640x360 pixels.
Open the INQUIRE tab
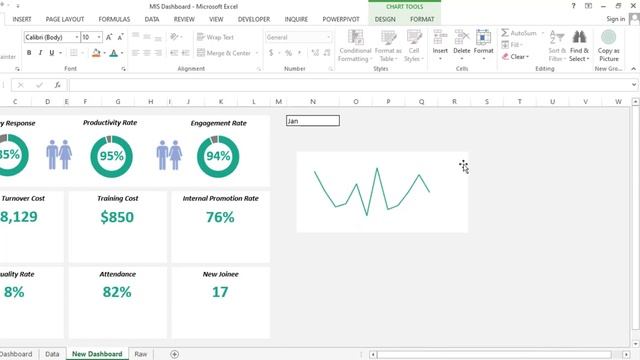coord(296,19)
